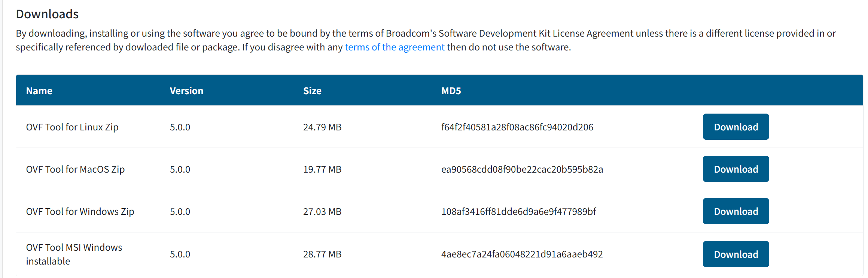
Task: Click the 28.77 MB size cell
Action: pos(322,254)
